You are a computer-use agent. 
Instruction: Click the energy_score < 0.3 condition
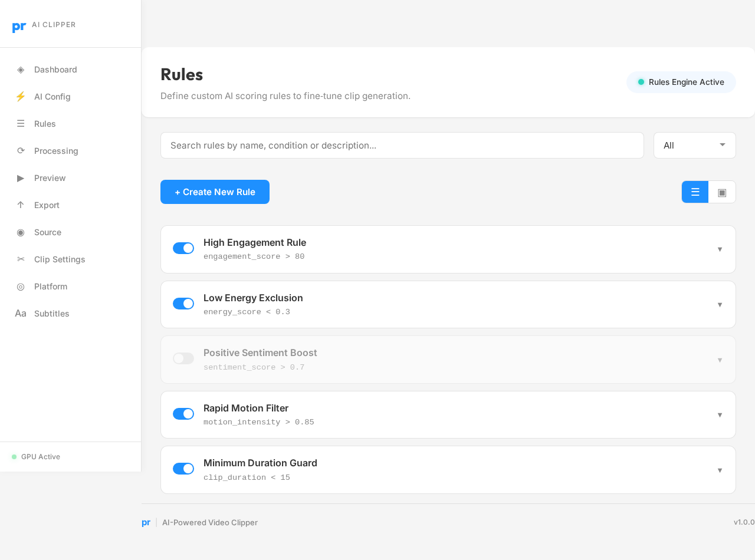247,312
